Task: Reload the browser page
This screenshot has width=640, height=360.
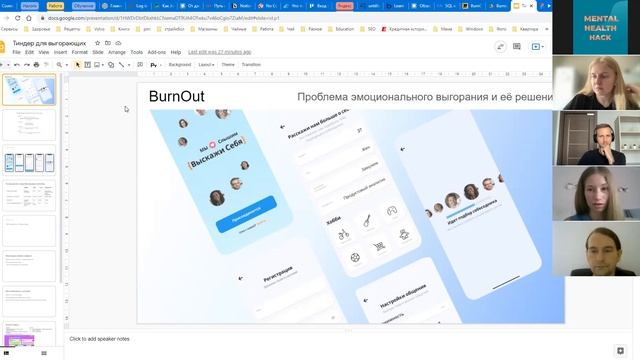Action: [x=18, y=18]
